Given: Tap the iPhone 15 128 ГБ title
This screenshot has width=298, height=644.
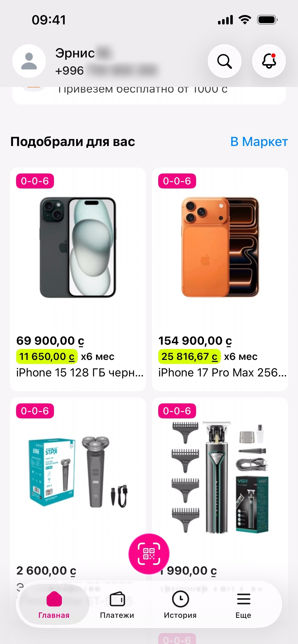Looking at the screenshot, I should (80, 373).
